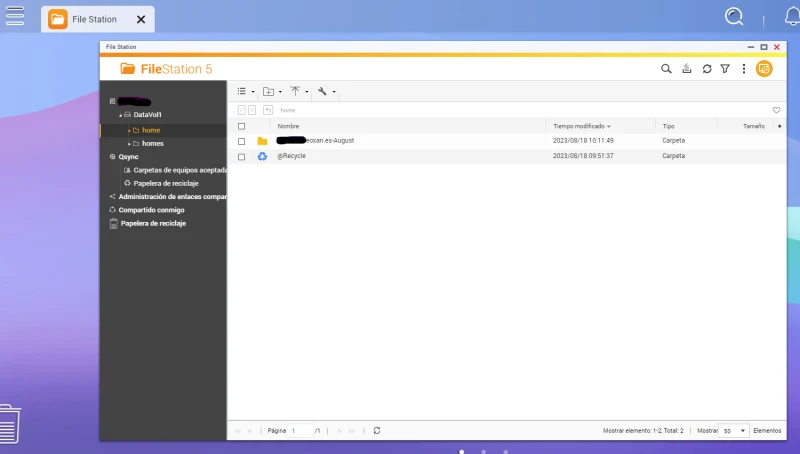
Task: Expand the view mode dropdown arrow
Action: (253, 92)
